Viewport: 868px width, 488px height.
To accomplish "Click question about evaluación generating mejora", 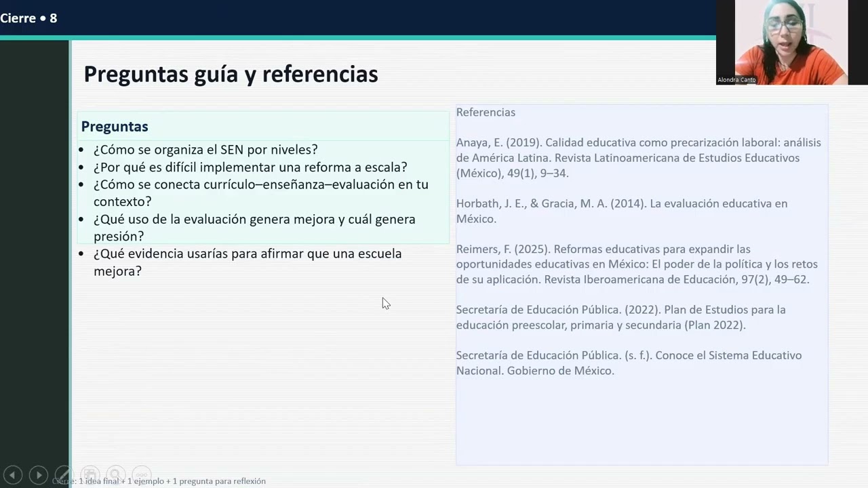I will click(x=254, y=228).
